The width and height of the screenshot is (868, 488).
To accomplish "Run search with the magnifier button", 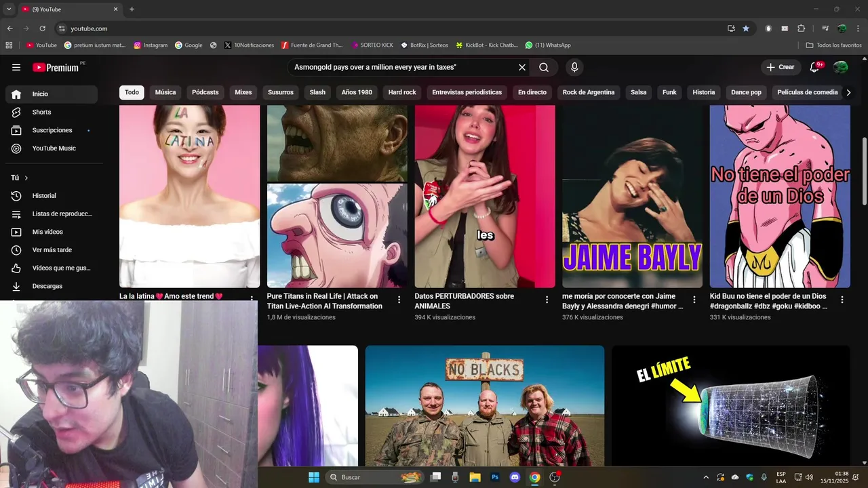I will point(544,67).
